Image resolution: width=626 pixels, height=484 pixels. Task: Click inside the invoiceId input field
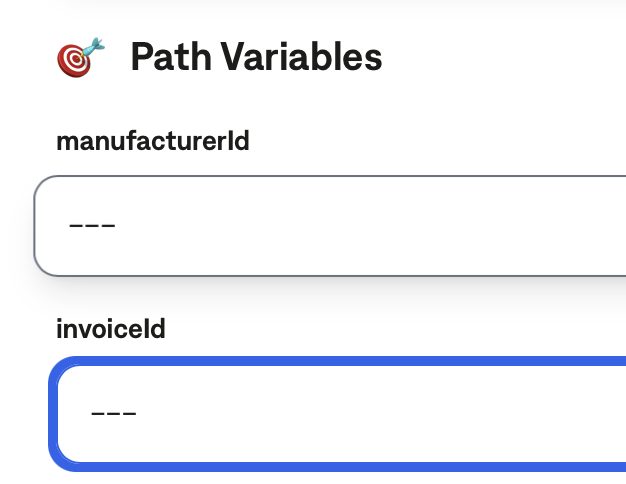click(340, 413)
